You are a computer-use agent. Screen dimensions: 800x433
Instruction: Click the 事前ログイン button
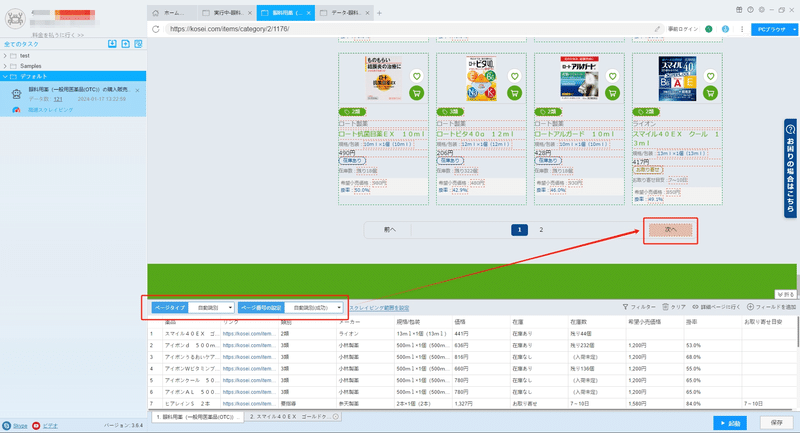tap(683, 29)
